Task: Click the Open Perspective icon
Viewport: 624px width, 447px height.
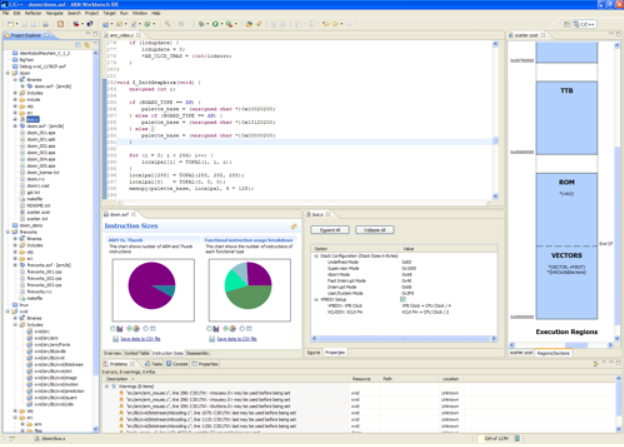Action: point(567,24)
